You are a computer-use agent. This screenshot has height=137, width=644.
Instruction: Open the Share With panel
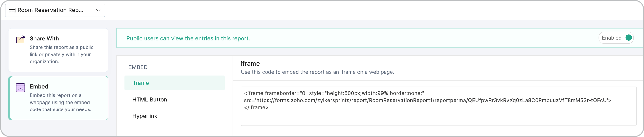pos(58,50)
